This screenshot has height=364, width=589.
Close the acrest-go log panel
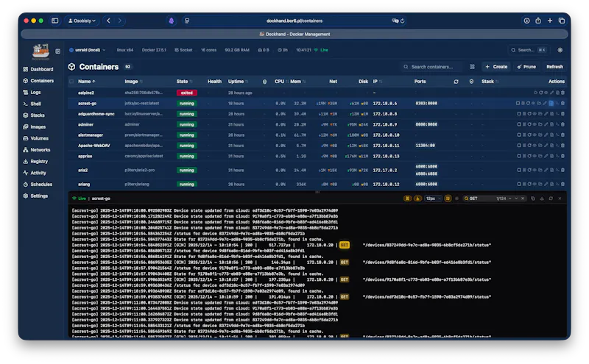(560, 199)
